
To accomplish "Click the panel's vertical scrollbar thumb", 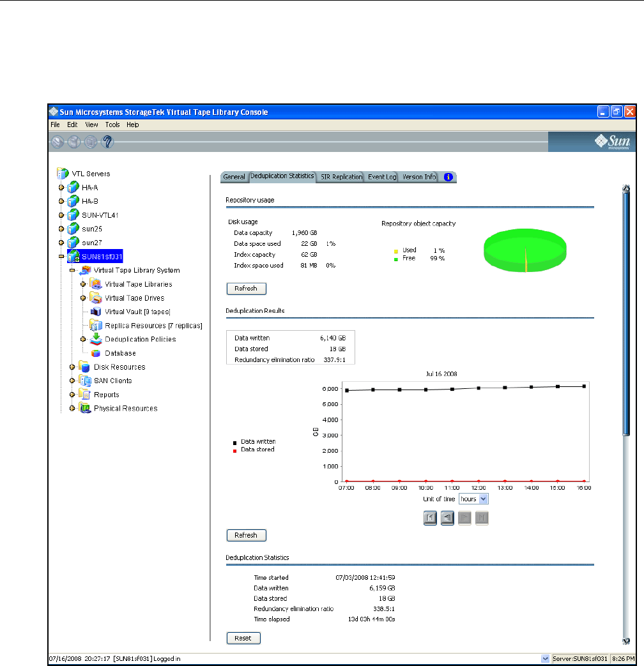I will pyautogui.click(x=625, y=314).
